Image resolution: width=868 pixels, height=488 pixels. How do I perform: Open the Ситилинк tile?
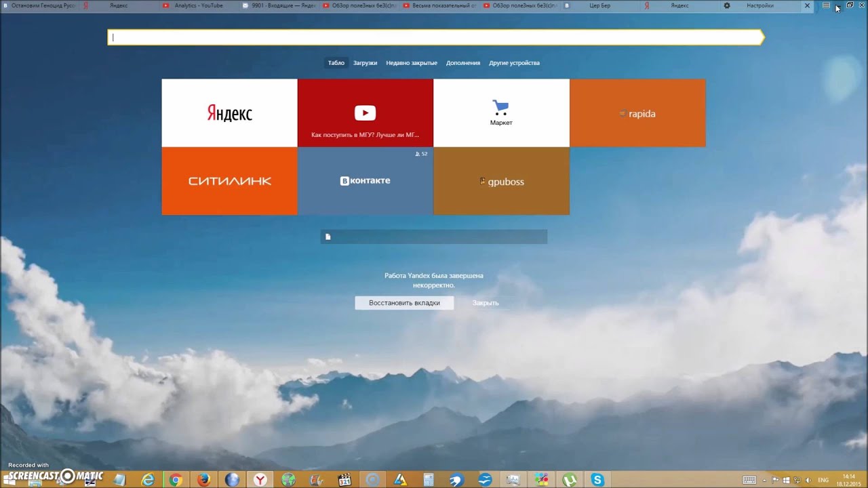coord(229,181)
